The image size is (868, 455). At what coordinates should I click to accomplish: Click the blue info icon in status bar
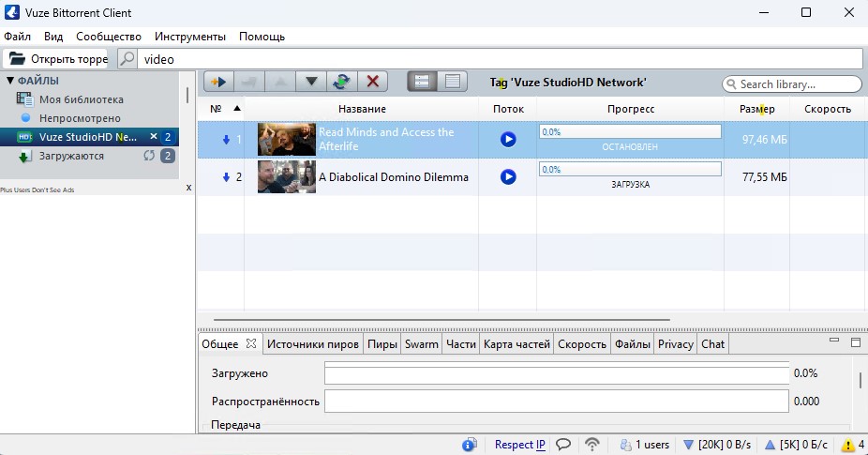click(470, 445)
